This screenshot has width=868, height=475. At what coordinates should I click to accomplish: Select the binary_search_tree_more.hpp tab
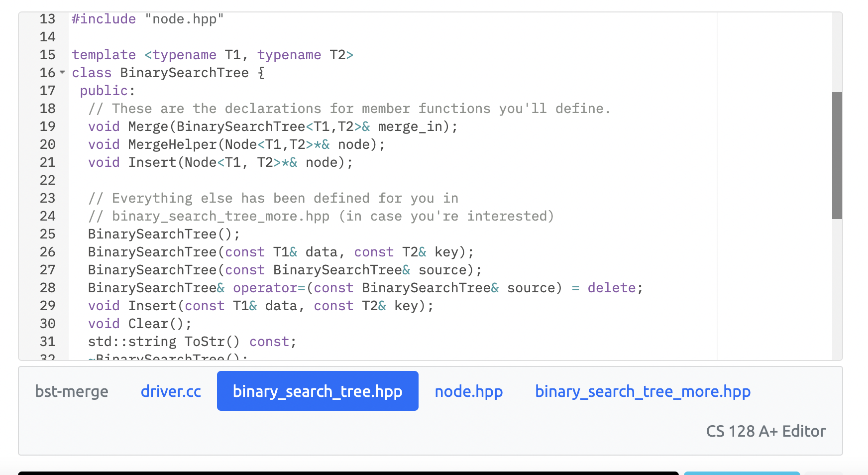643,391
